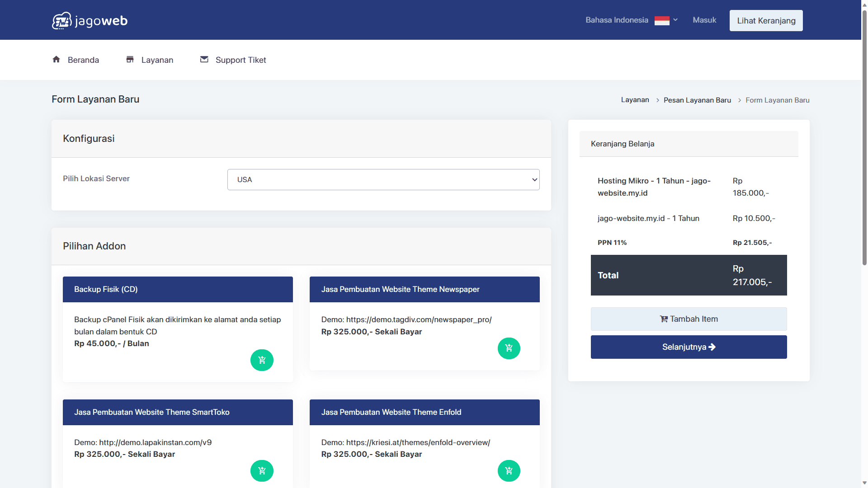
Task: Click the newspaper_pro demo URL text
Action: (x=419, y=319)
